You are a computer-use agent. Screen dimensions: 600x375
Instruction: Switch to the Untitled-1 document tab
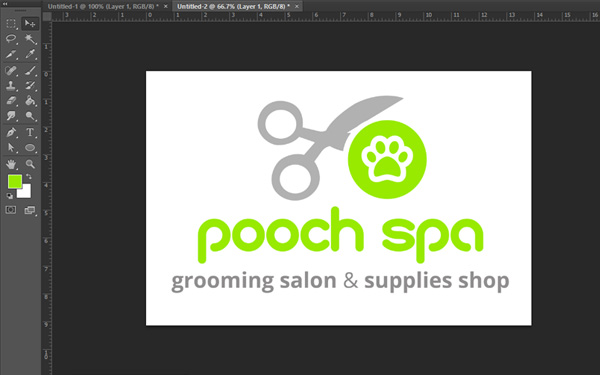pos(103,6)
